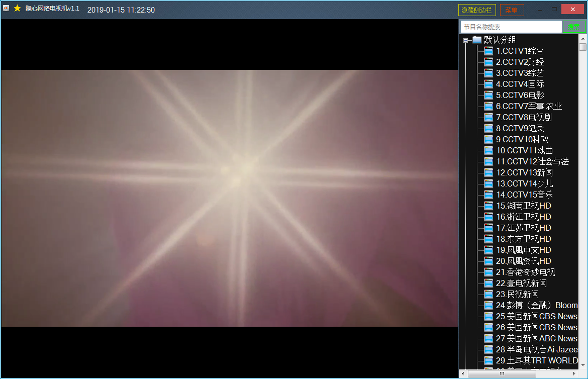Click the app logo icon in title bar
Viewport: 588px width, 379px height.
[6, 9]
